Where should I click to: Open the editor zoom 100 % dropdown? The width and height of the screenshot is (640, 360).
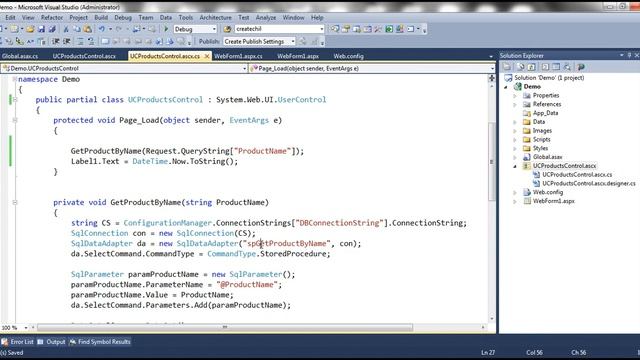pyautogui.click(x=26, y=328)
